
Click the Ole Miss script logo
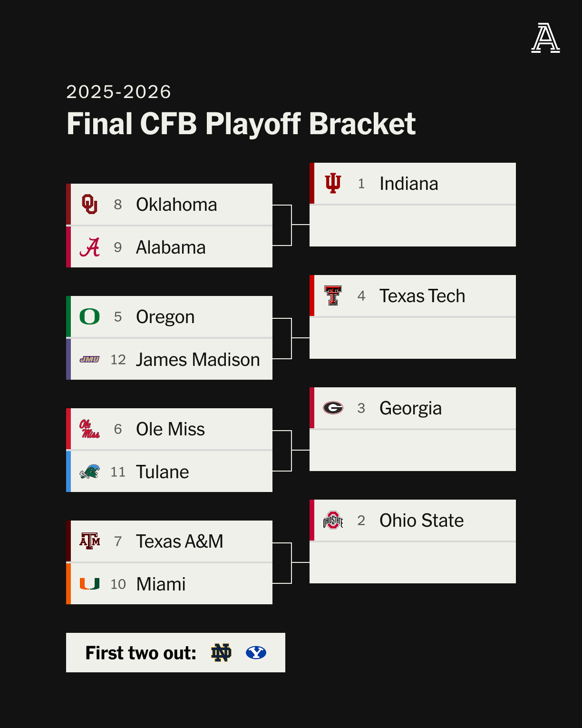click(x=89, y=429)
